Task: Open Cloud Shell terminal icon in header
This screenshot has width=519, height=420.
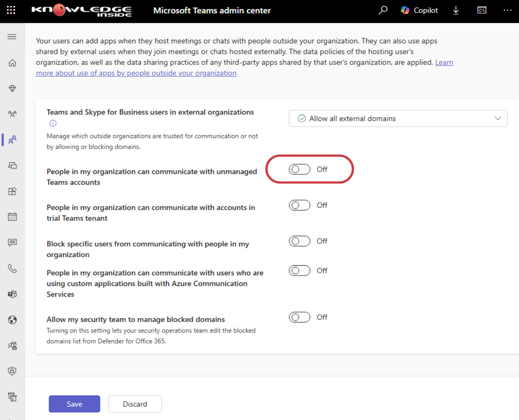Action: (482, 10)
